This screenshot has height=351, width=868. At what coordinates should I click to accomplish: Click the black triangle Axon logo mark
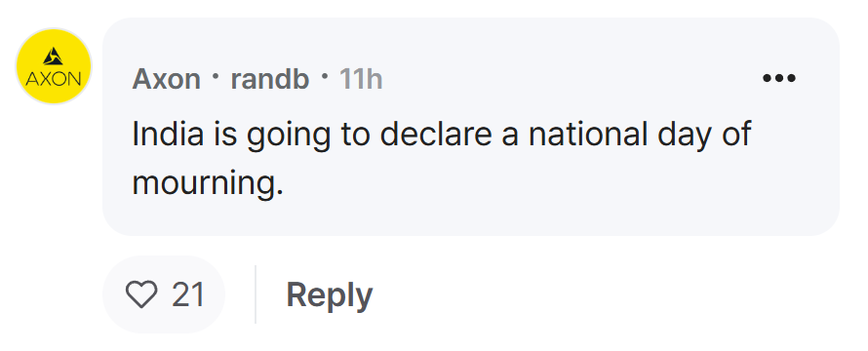pyautogui.click(x=53, y=57)
